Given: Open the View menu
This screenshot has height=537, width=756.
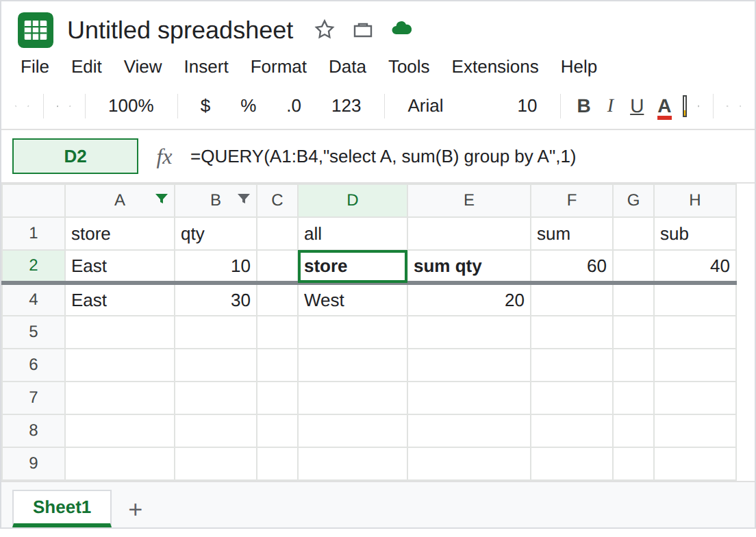Looking at the screenshot, I should pyautogui.click(x=142, y=66).
